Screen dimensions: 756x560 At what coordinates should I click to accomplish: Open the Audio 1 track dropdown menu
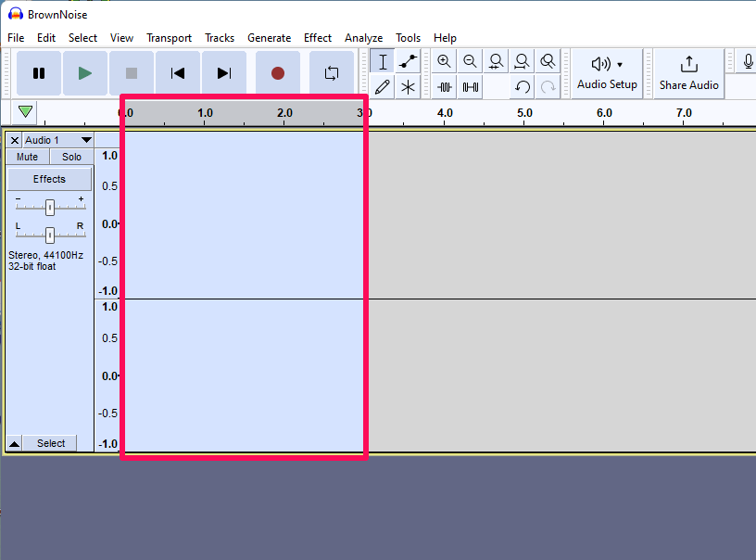click(57, 140)
